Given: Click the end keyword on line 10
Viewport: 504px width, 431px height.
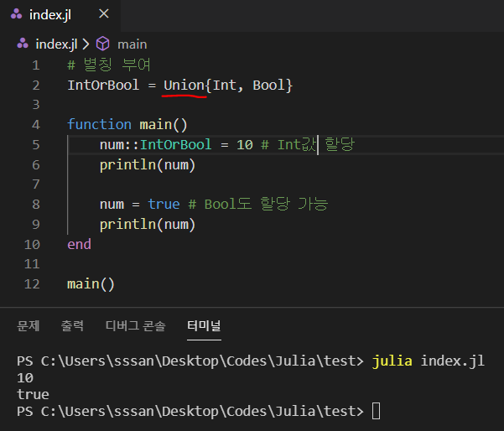Looking at the screenshot, I should (x=79, y=245).
